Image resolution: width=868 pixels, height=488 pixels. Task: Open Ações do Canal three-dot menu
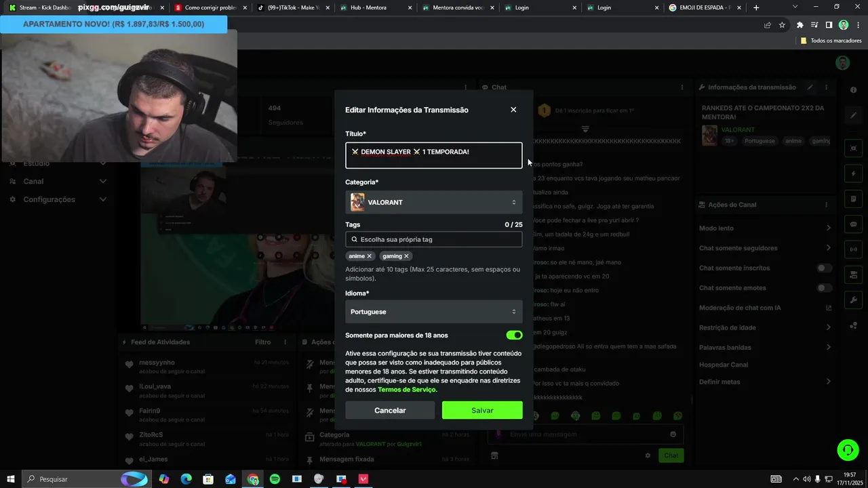click(x=826, y=205)
